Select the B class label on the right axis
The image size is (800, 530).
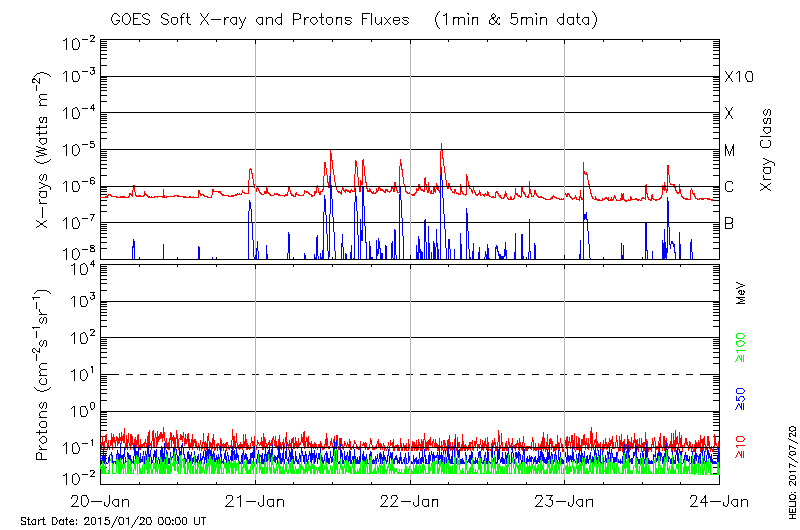coord(729,223)
